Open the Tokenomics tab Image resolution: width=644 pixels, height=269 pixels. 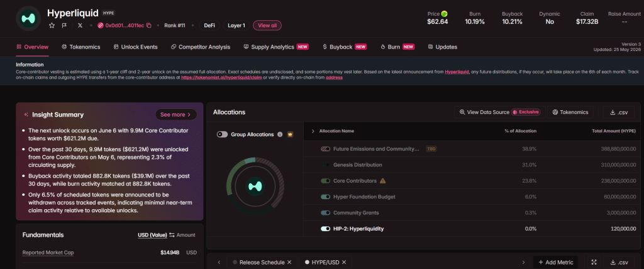pyautogui.click(x=81, y=47)
